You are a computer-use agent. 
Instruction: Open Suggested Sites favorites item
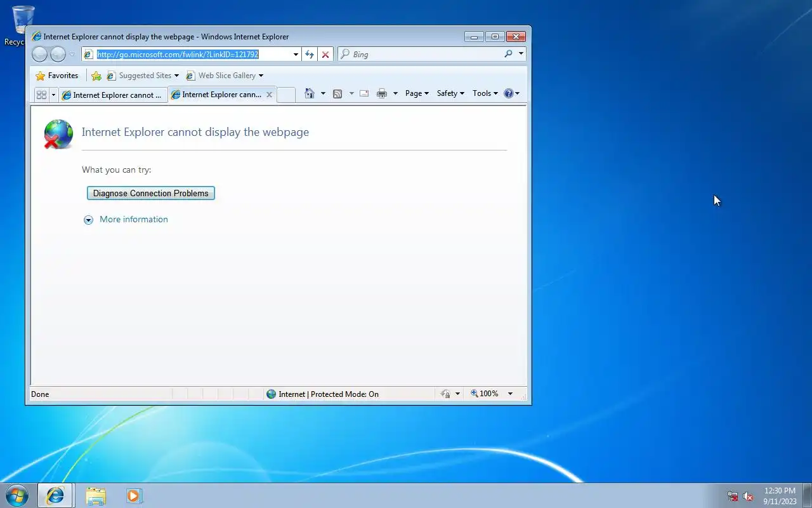(x=143, y=76)
